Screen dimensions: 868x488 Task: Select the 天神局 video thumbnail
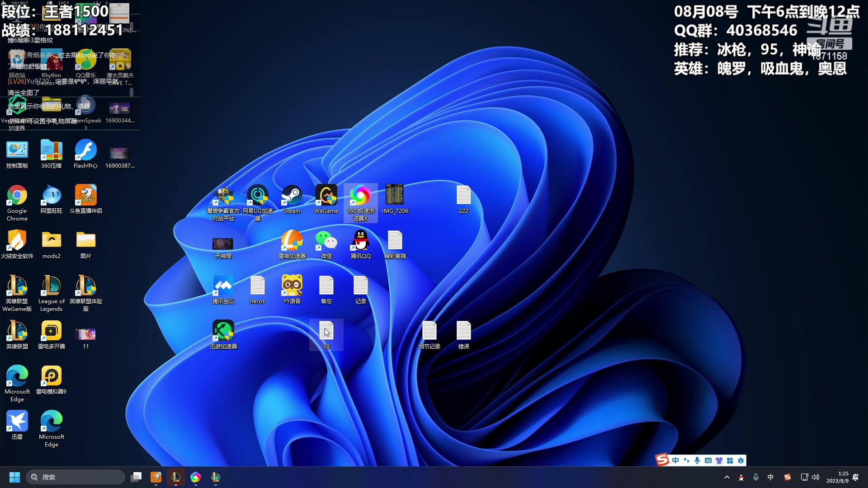[x=223, y=248]
